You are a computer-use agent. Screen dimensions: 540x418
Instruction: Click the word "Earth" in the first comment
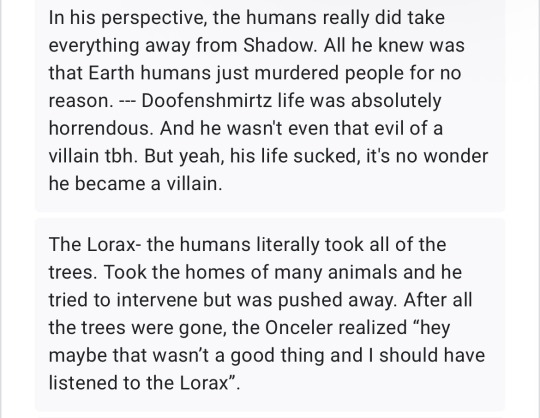coord(111,73)
